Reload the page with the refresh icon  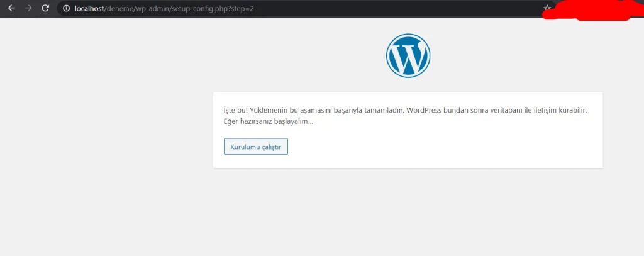[x=45, y=8]
